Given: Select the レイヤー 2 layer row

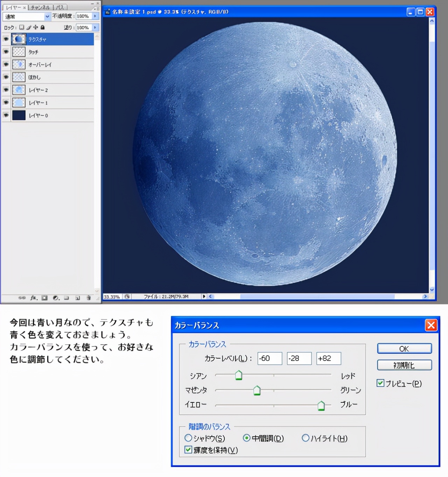Looking at the screenshot, I should pyautogui.click(x=48, y=90).
